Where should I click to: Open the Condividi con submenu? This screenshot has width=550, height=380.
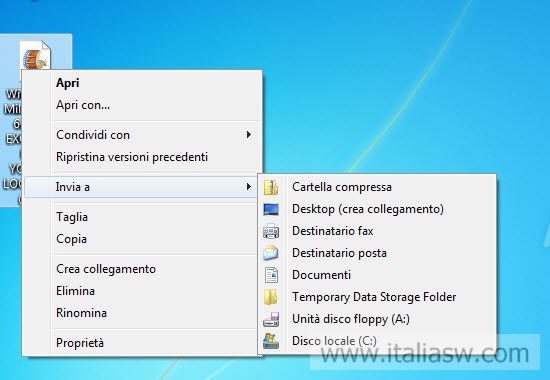point(142,135)
